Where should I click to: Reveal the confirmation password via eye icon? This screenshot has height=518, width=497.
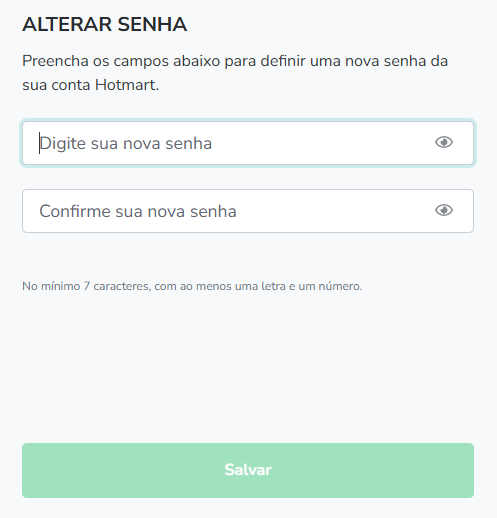tap(444, 210)
